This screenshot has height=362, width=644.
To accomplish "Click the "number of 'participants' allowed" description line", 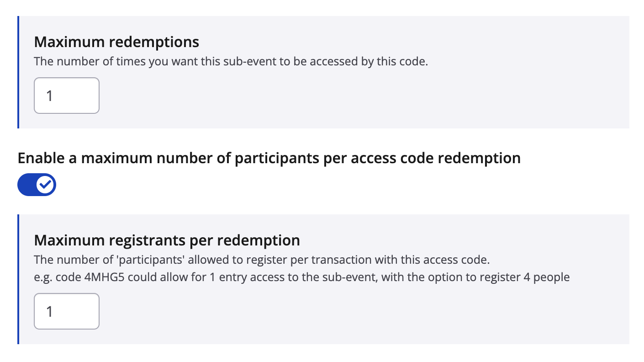I will (261, 260).
